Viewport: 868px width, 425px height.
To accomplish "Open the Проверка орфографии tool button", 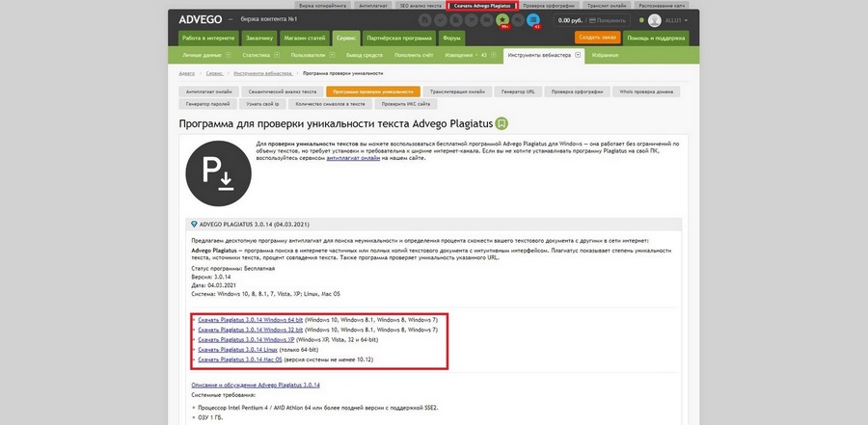I will click(x=577, y=92).
